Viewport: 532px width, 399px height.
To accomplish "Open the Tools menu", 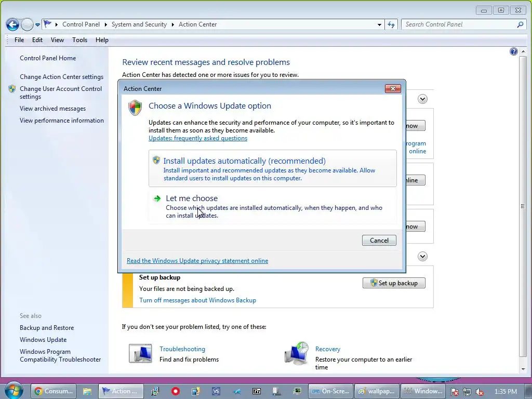I will point(79,40).
